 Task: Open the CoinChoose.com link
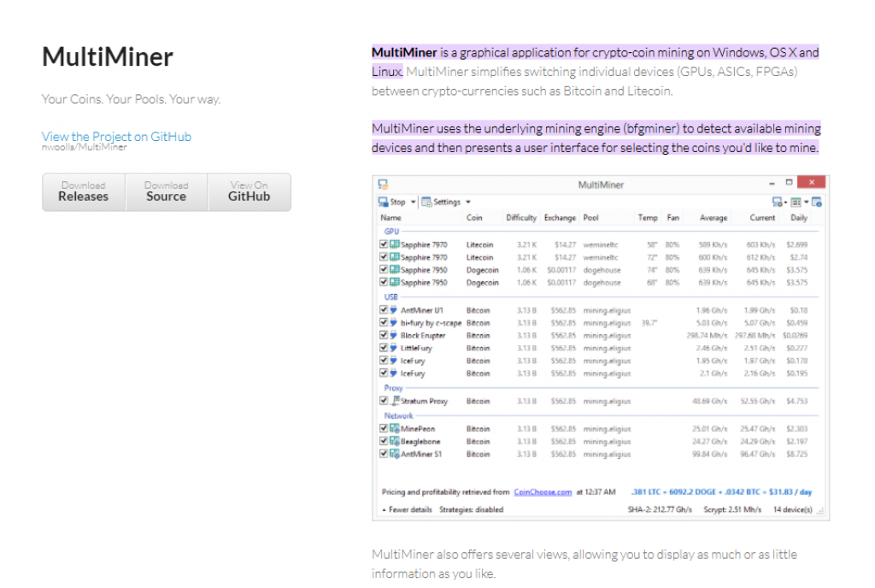(x=543, y=492)
